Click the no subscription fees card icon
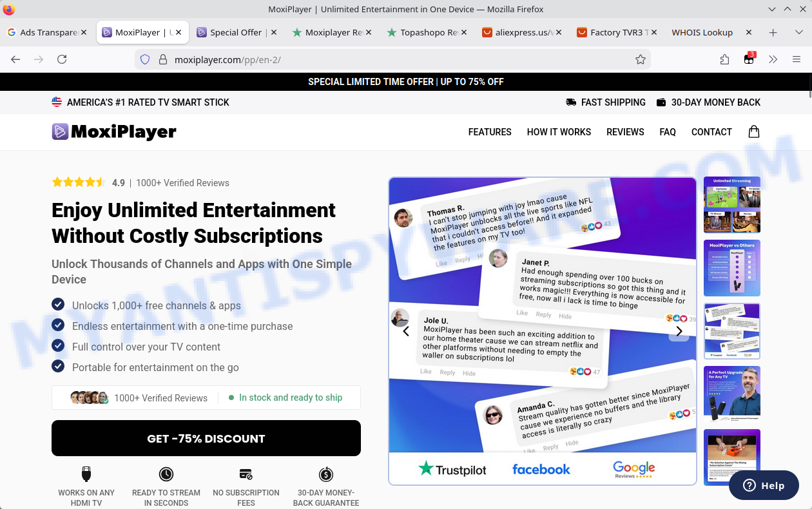This screenshot has width=812, height=509. [246, 474]
